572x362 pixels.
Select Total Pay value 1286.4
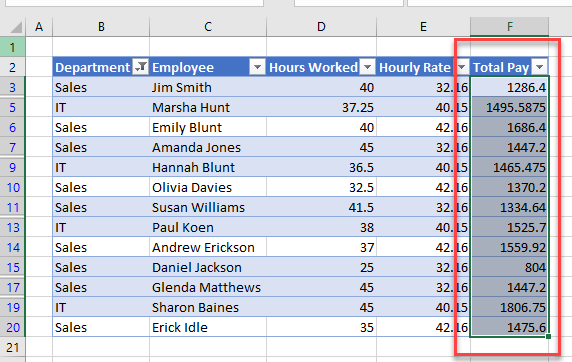click(x=510, y=87)
